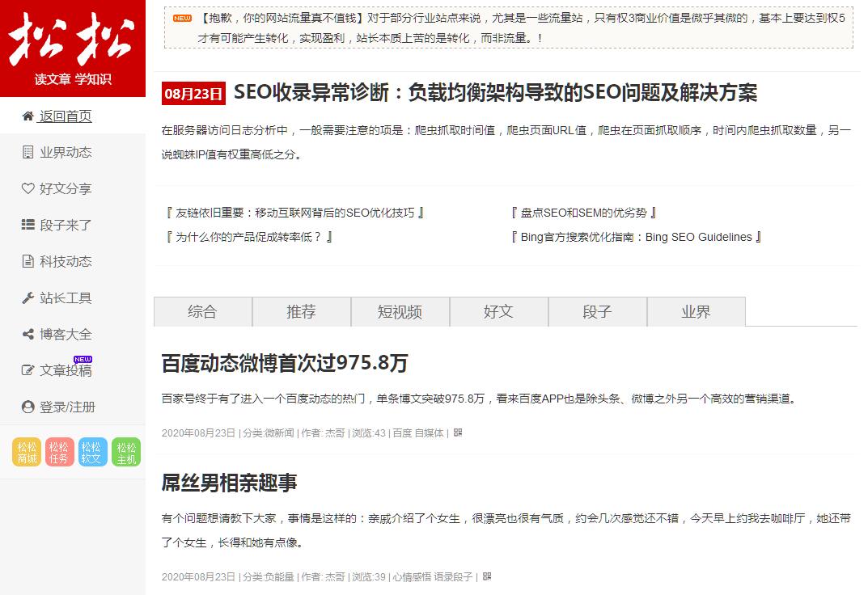Click the building icon beside 业界动态
The image size is (868, 595).
pyautogui.click(x=28, y=153)
